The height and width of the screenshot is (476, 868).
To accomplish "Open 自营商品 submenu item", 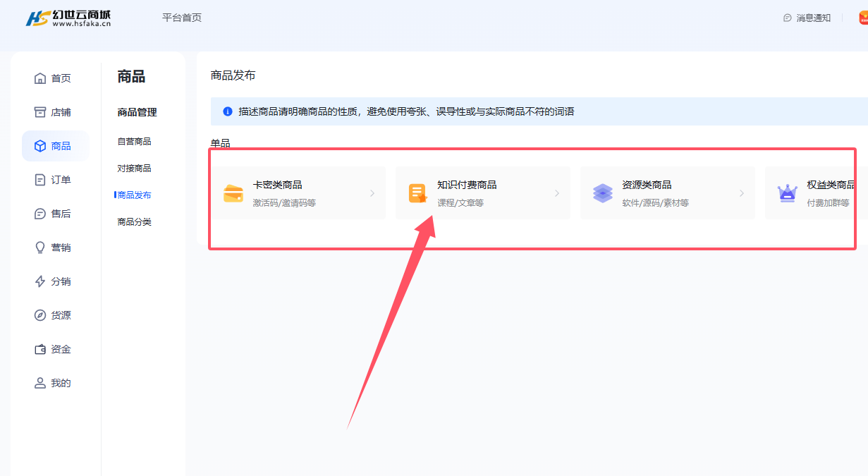I will (134, 142).
